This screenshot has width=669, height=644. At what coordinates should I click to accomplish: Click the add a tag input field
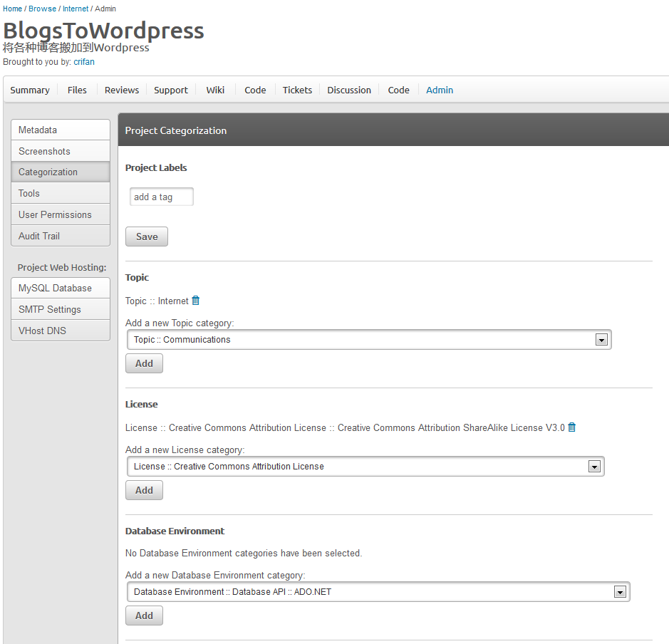pos(162,197)
